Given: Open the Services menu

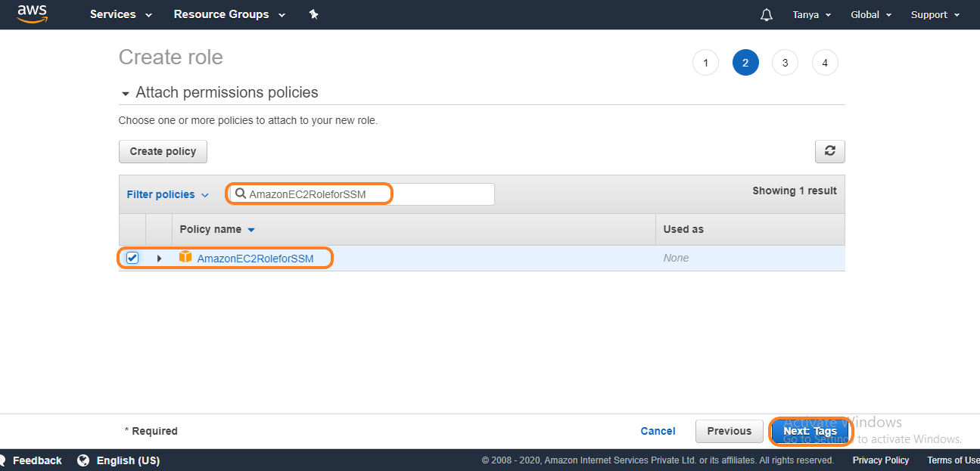Looking at the screenshot, I should coord(120,14).
